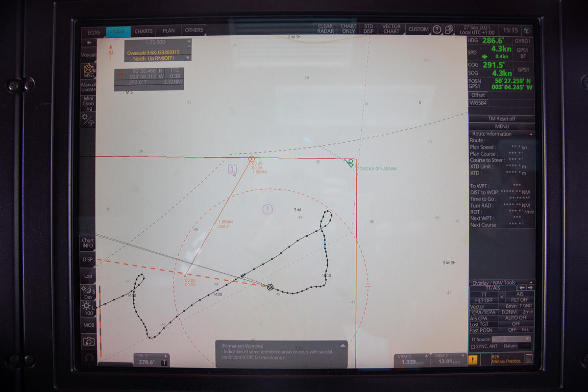Click the TM Reset off button
Screen dimensions: 588x392
point(501,119)
